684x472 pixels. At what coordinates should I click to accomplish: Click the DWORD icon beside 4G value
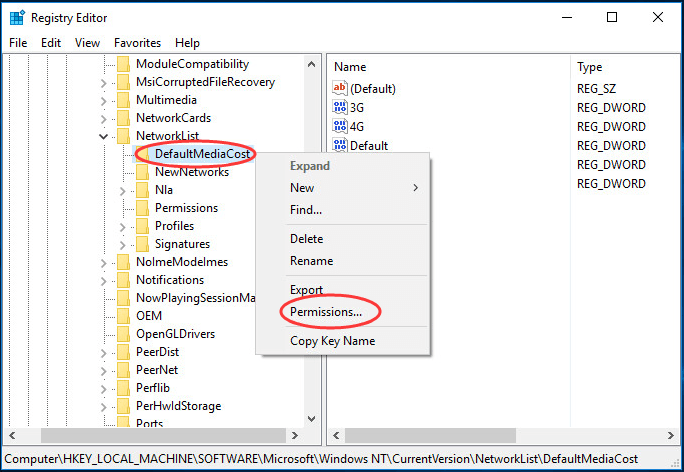[339, 127]
